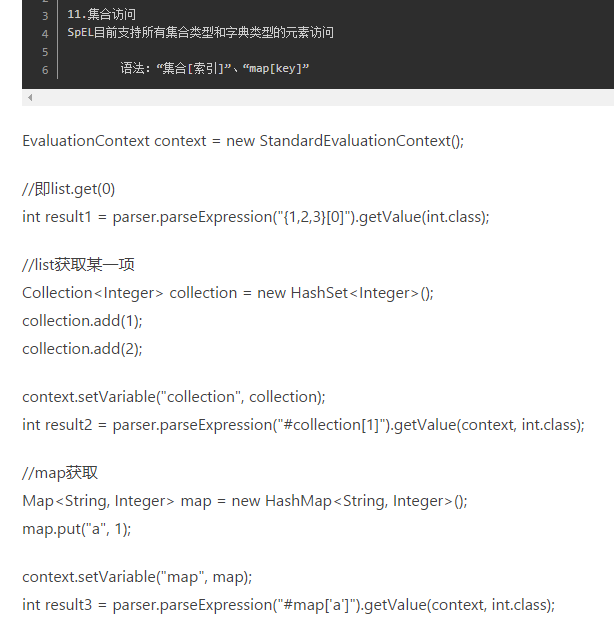
Task: Click the comment //list获取某一项
Action: pos(78,265)
